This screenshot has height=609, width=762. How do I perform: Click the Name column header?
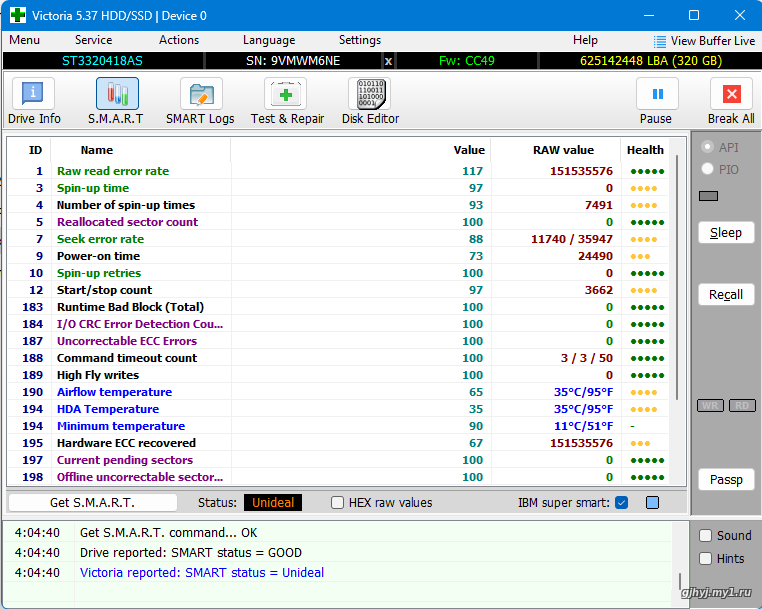[x=97, y=150]
